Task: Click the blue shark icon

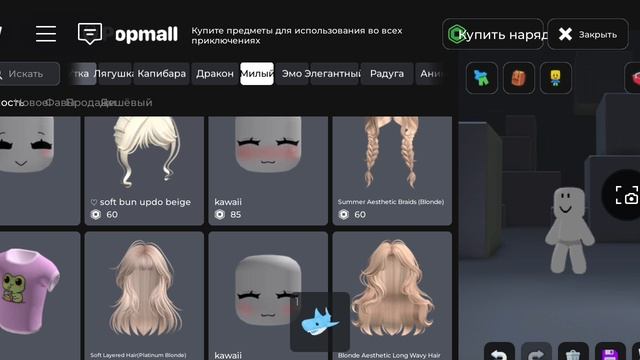Action: [320, 322]
